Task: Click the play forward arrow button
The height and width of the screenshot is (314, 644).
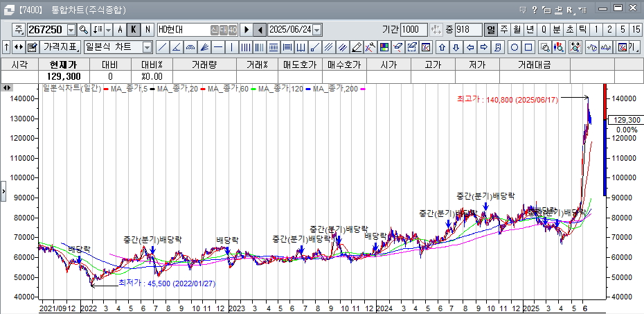Action: [x=246, y=30]
